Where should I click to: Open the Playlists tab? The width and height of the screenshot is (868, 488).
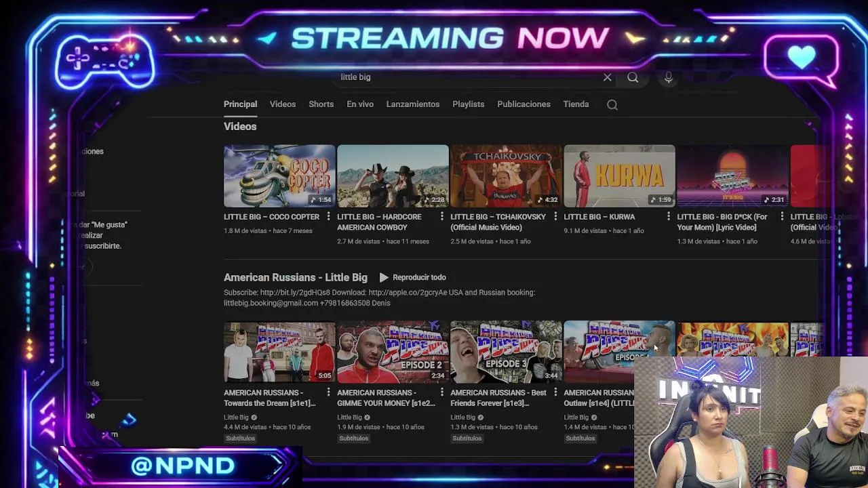coord(469,104)
